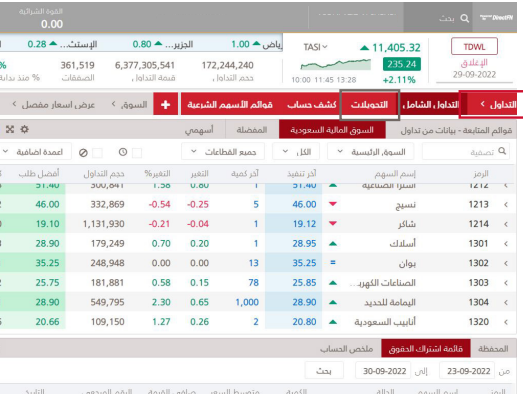Click the green 235.24 change badge
The height and width of the screenshot is (394, 523).
click(x=402, y=64)
